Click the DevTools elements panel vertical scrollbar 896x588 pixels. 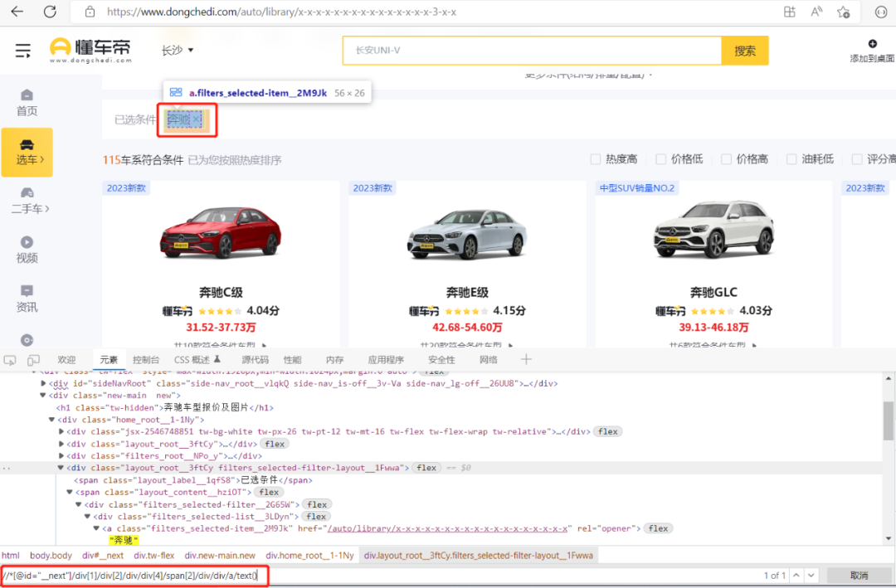click(888, 420)
